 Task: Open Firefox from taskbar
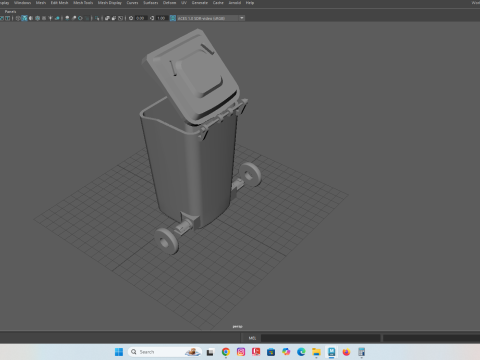tap(346, 352)
